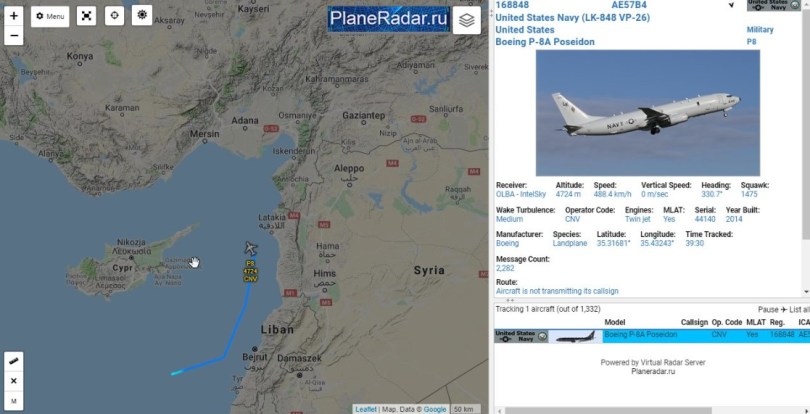
Task: Click the List all aircraft link
Action: tap(799, 309)
